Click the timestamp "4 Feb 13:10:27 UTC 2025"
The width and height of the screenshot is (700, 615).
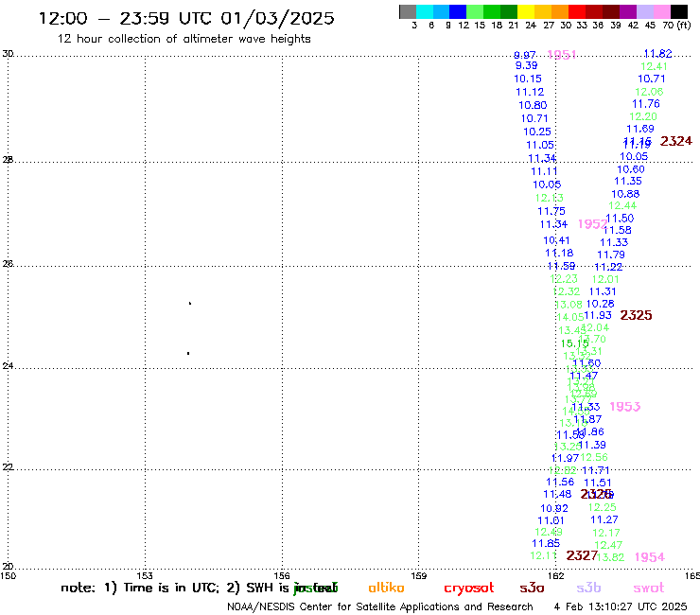pyautogui.click(x=621, y=607)
